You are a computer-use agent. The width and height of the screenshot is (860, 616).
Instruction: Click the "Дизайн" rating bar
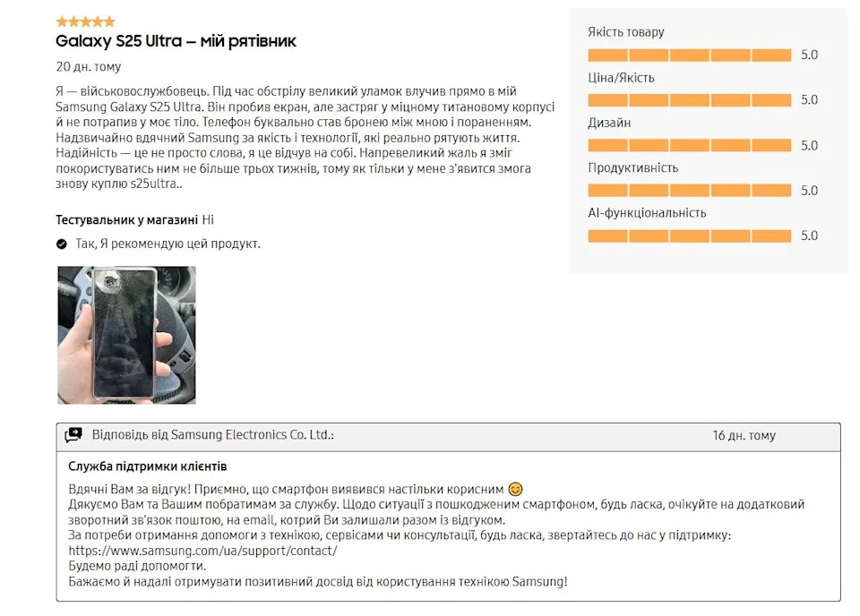point(689,145)
